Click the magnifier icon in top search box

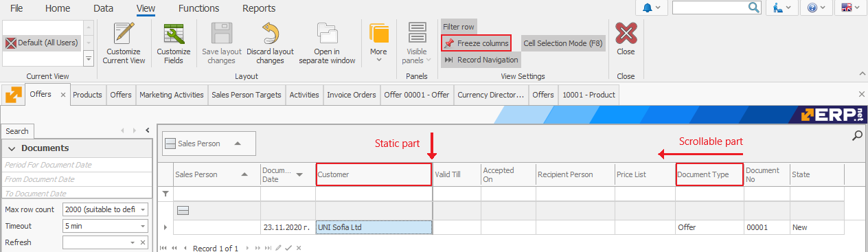tap(754, 8)
